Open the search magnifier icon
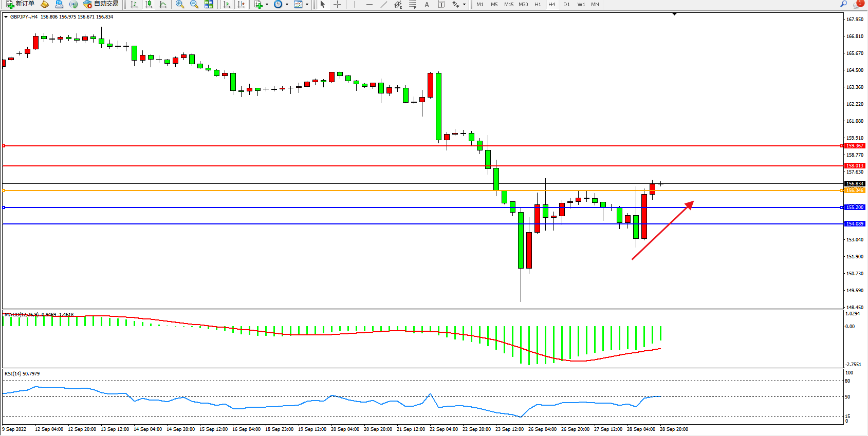Viewport: 868px width, 436px height. [x=843, y=4]
